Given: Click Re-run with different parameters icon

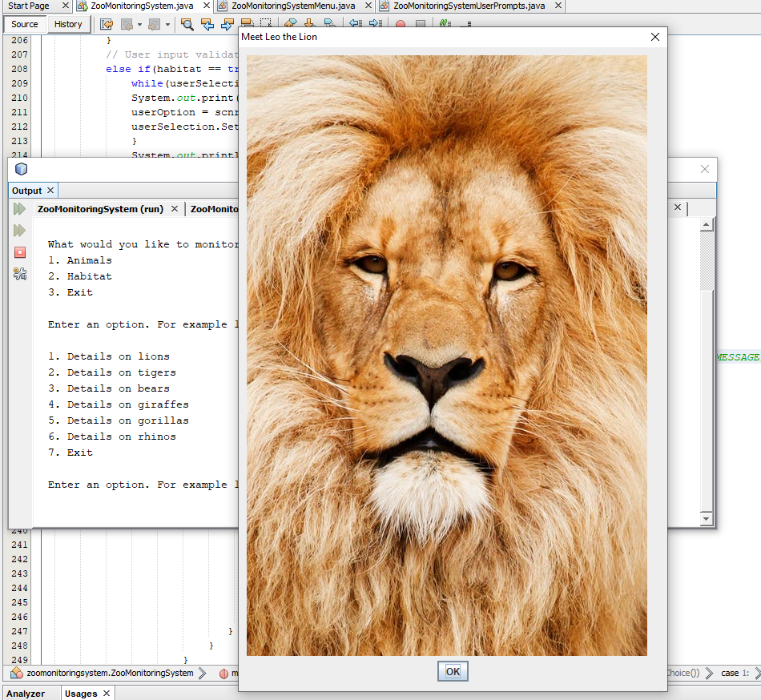Looking at the screenshot, I should 19,231.
